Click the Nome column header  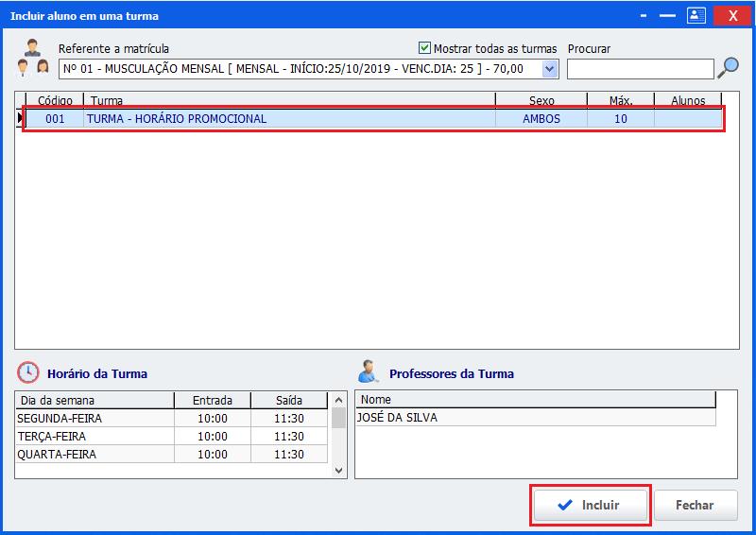[x=536, y=400]
